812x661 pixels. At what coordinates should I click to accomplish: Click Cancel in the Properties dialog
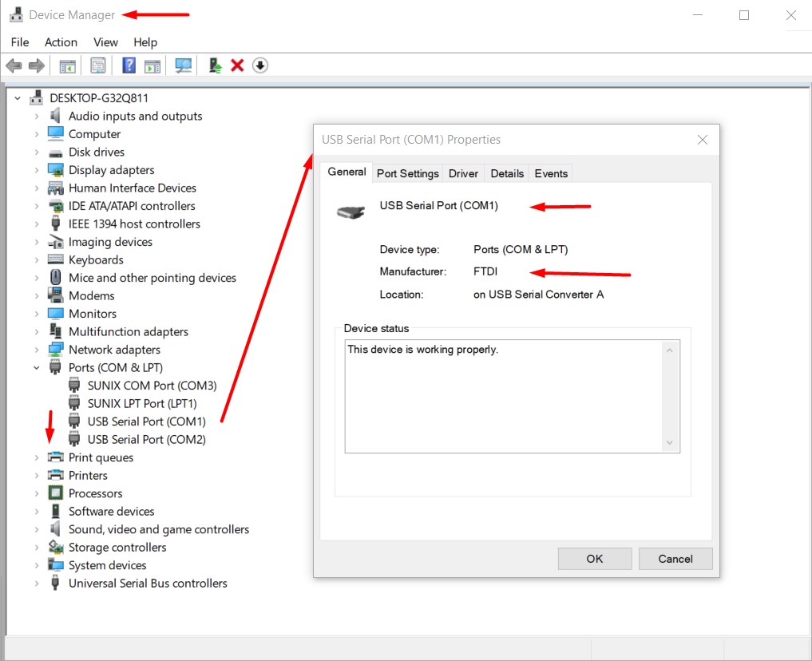click(675, 559)
